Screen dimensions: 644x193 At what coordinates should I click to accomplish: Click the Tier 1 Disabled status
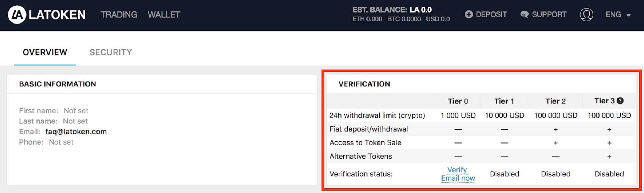pyautogui.click(x=504, y=174)
